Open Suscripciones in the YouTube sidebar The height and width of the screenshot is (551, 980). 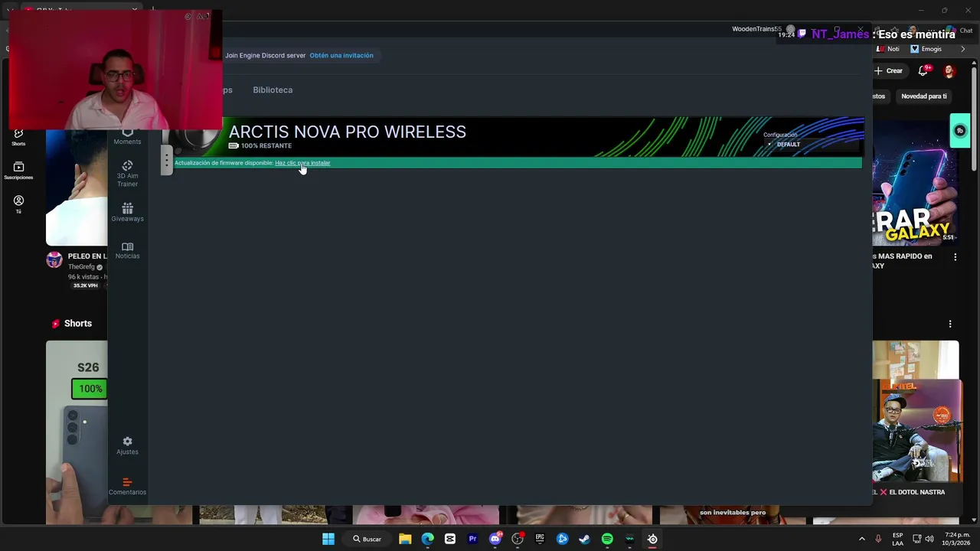(x=18, y=171)
